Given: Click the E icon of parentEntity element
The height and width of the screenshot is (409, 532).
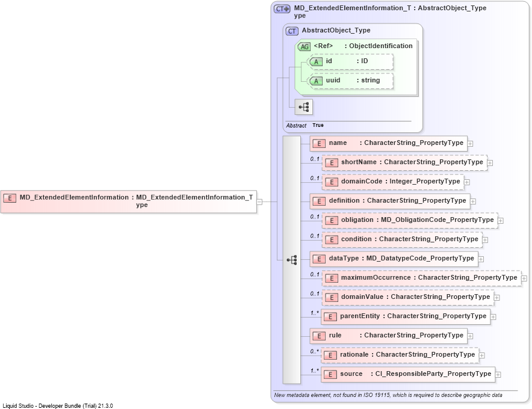Looking at the screenshot, I should point(330,317).
